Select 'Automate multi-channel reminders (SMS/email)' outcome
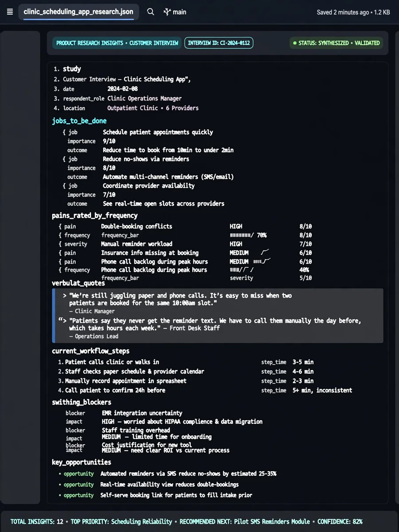Screen dimensions: 399x532 (168, 177)
